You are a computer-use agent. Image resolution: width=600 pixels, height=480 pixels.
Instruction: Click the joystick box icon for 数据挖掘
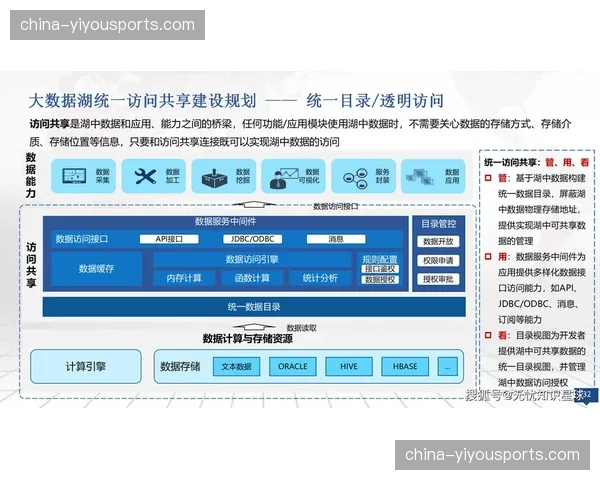214,178
